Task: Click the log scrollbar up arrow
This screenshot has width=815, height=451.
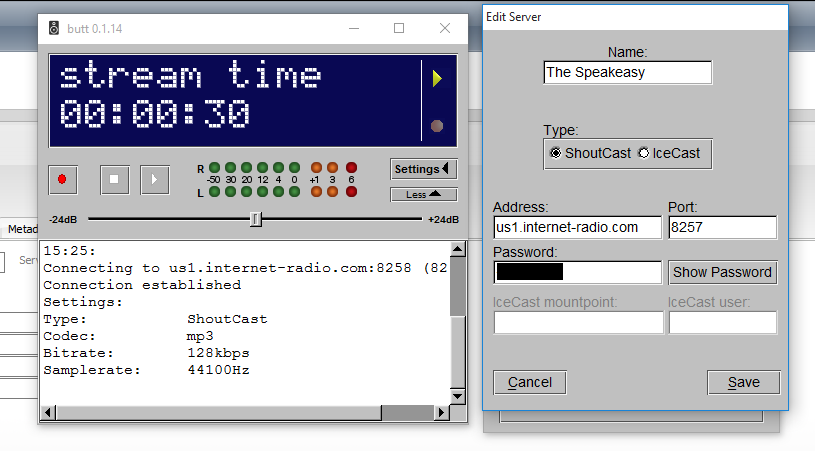Action: click(457, 247)
